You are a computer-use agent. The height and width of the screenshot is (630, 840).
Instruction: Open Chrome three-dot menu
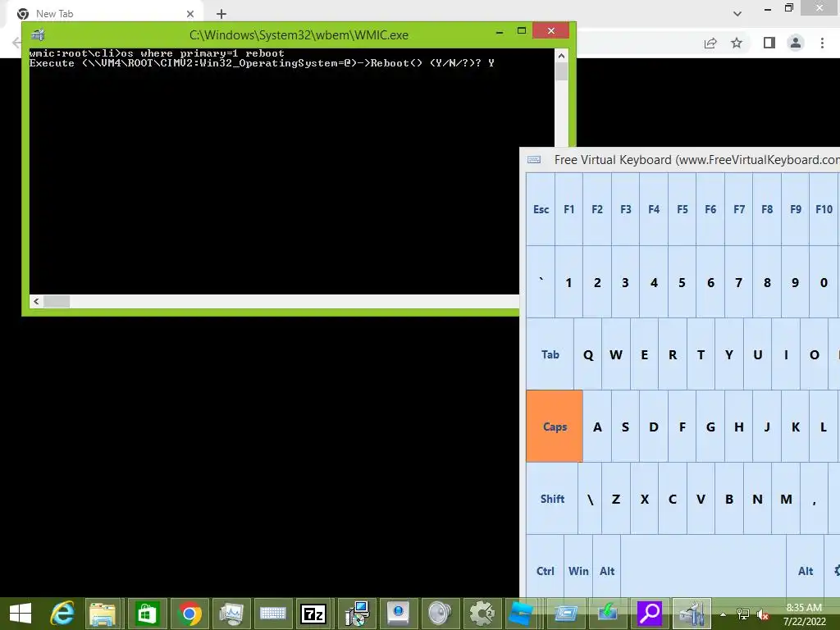tap(822, 43)
